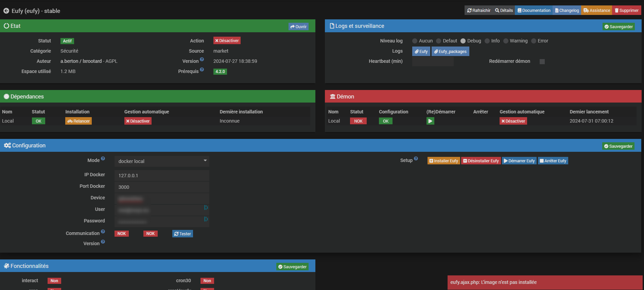Click the Actif status badge
This screenshot has width=644, height=290.
67,41
